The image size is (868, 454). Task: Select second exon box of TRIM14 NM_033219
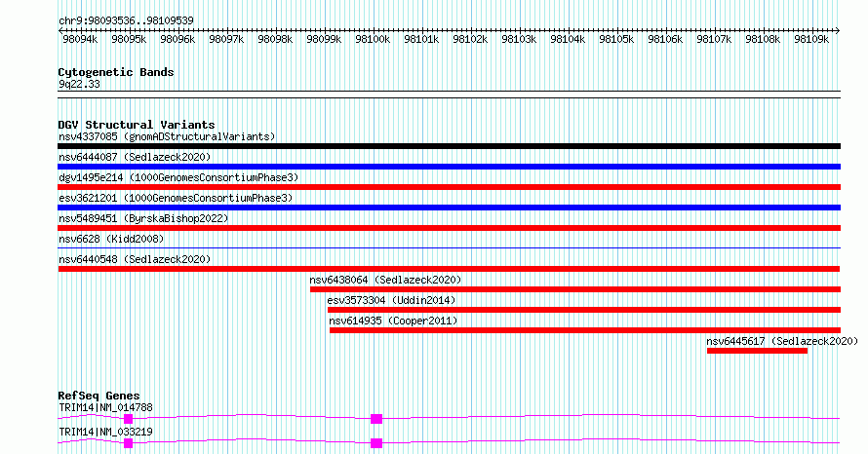pos(376,443)
